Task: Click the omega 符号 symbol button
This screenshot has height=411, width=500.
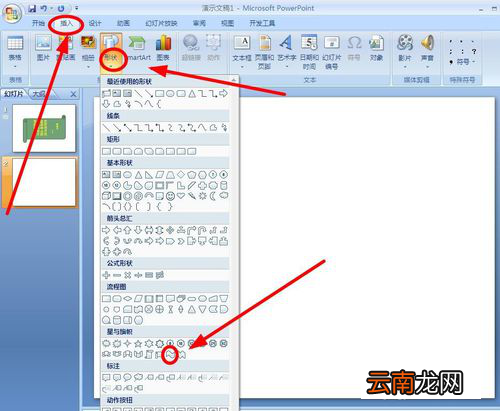Action: (354, 48)
